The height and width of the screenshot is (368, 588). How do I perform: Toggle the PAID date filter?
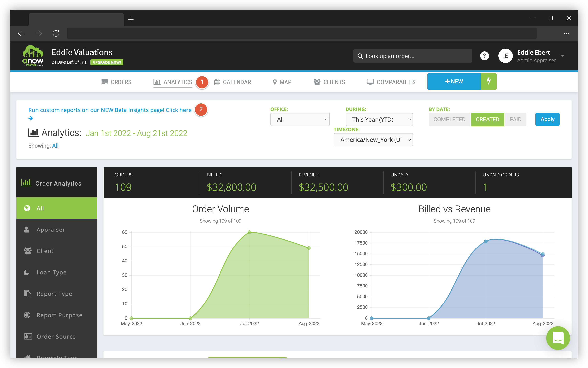pyautogui.click(x=516, y=119)
